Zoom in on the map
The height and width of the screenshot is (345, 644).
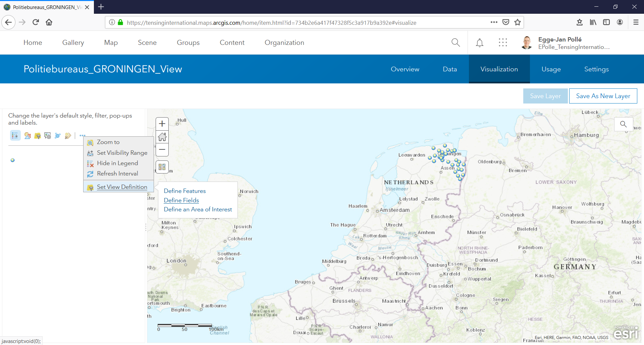click(x=162, y=124)
